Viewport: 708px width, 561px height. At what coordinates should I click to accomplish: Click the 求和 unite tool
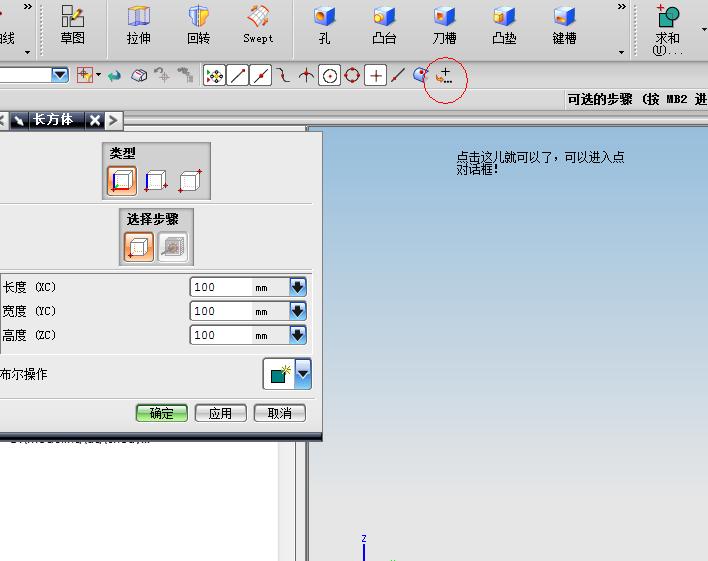(667, 29)
